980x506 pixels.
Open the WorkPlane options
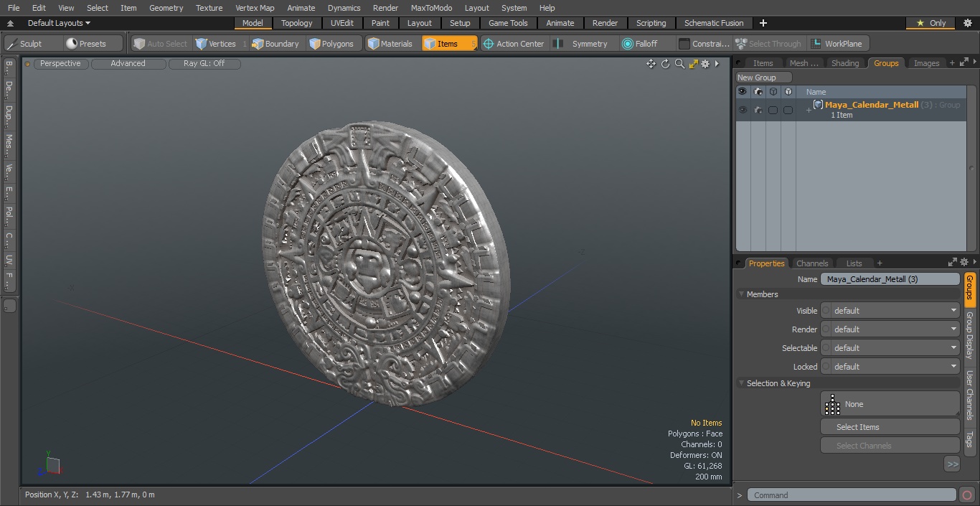(x=838, y=44)
